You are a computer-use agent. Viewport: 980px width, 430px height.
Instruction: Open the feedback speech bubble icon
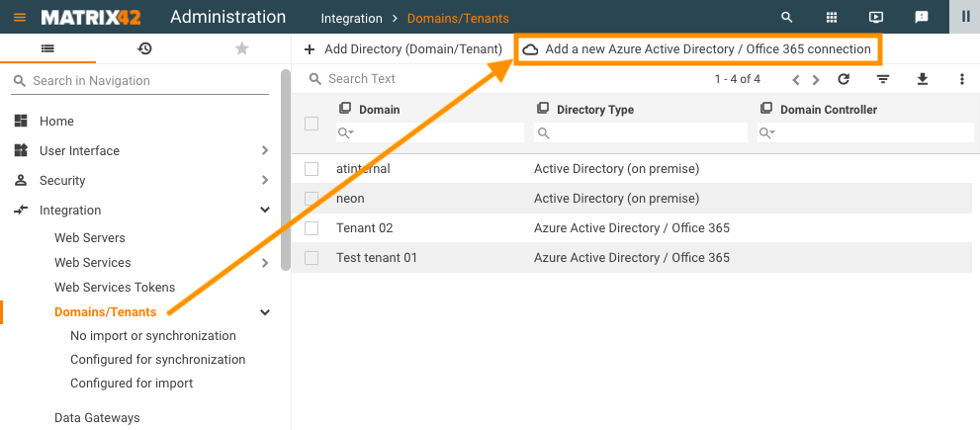click(922, 18)
